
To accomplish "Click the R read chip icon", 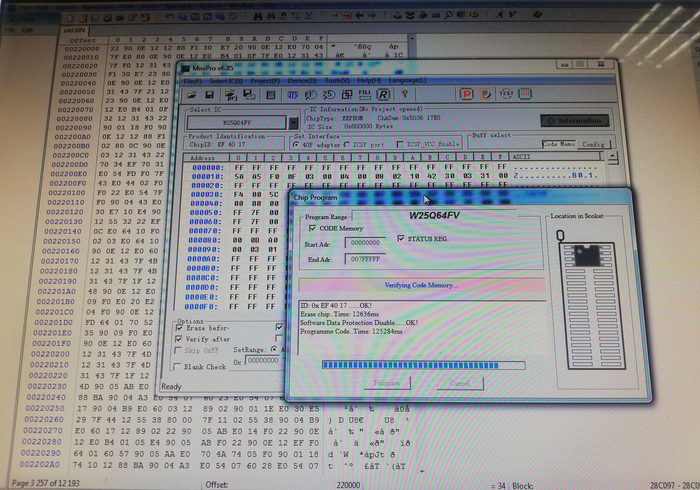I will pyautogui.click(x=383, y=94).
